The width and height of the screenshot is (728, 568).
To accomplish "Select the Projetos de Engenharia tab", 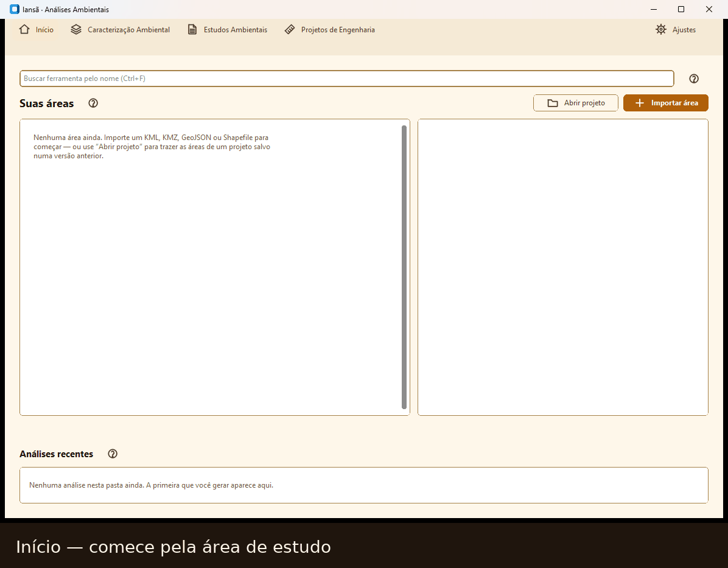I will (330, 30).
